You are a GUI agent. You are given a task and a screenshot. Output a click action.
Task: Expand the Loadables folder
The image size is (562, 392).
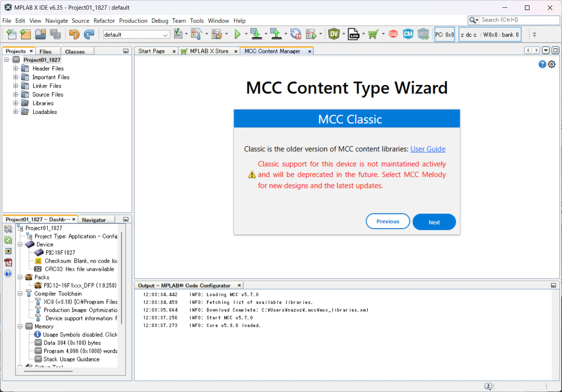(15, 112)
